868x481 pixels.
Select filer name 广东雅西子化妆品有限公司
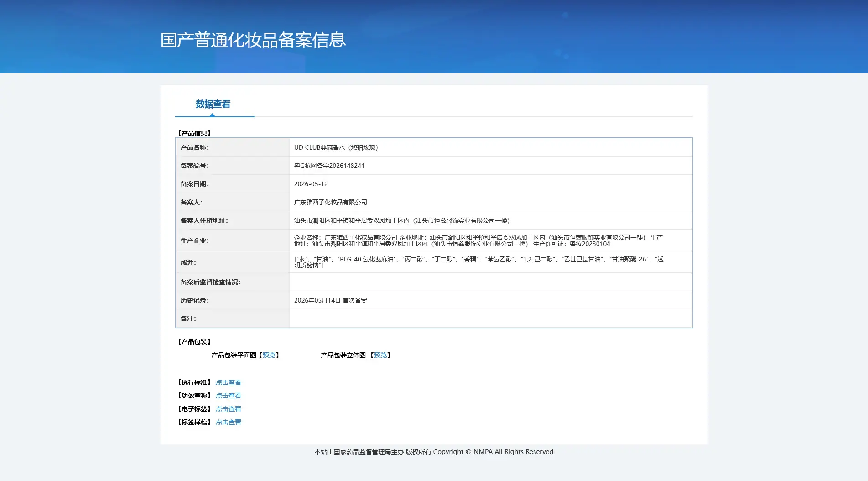pyautogui.click(x=331, y=202)
